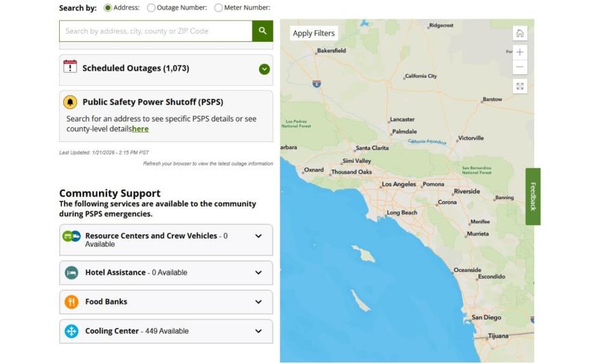
Task: Expand Resource Centers and Crew Vehicles row
Action: (x=258, y=236)
